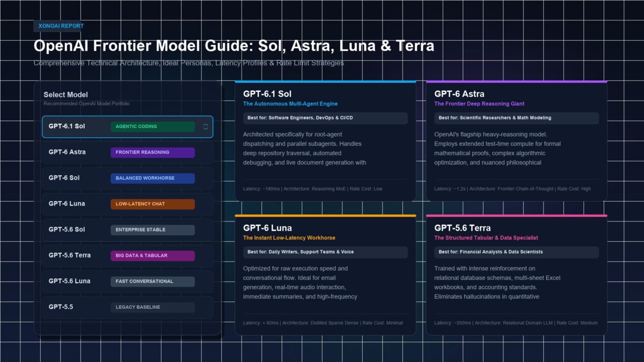Click the 'Latency: ~350ms' footer line
This screenshot has width=644, height=362.
click(516, 323)
